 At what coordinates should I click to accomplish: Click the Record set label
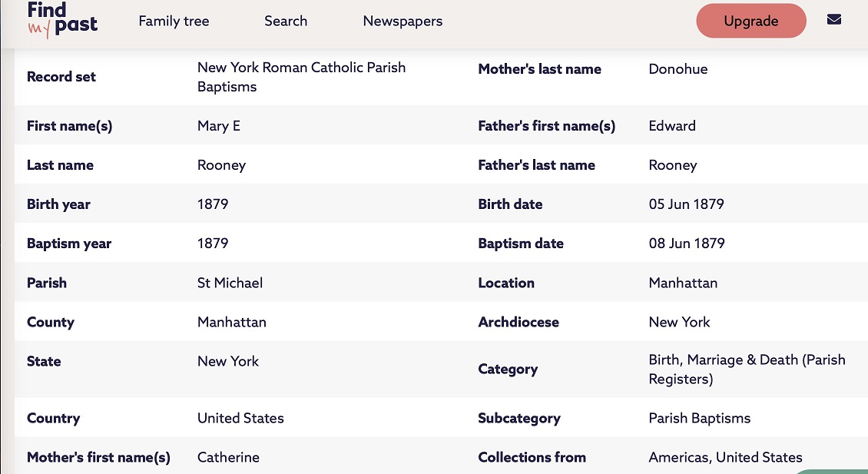61,77
